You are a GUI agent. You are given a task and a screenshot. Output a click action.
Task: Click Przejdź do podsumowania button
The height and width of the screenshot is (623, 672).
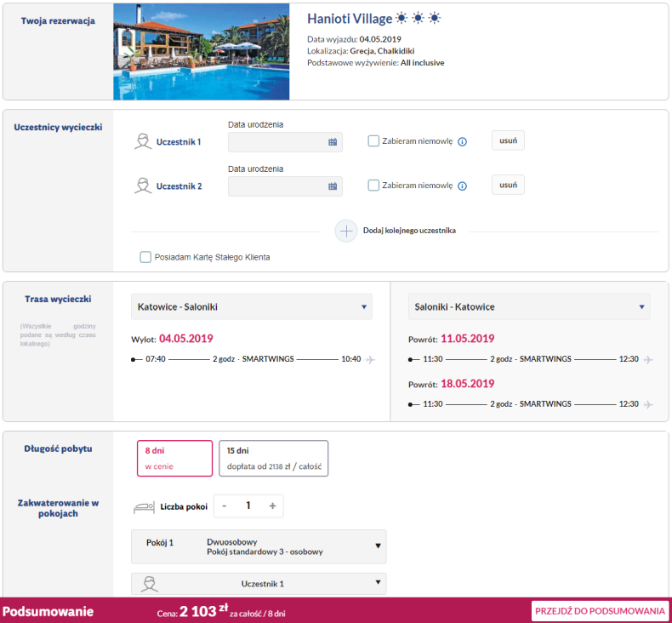[599, 610]
